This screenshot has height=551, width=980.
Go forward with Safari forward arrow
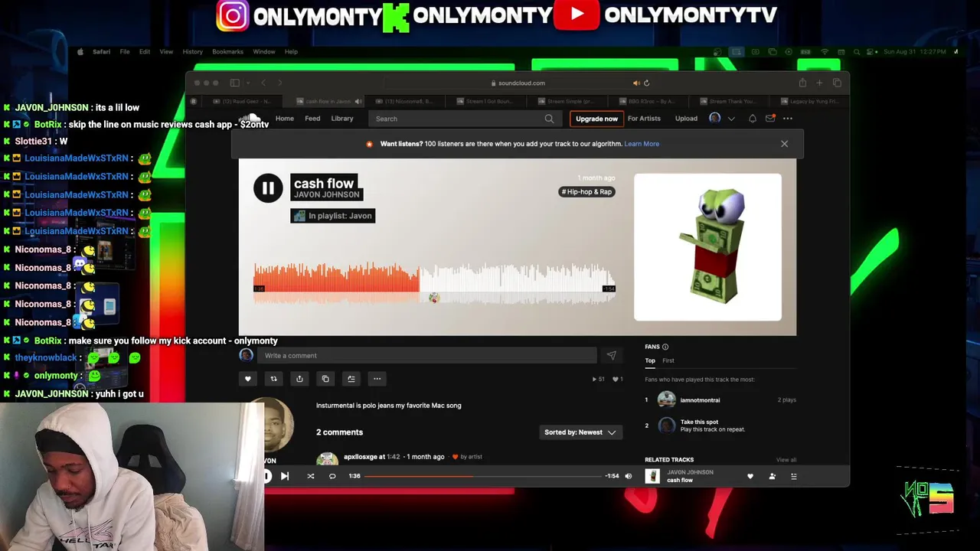280,83
